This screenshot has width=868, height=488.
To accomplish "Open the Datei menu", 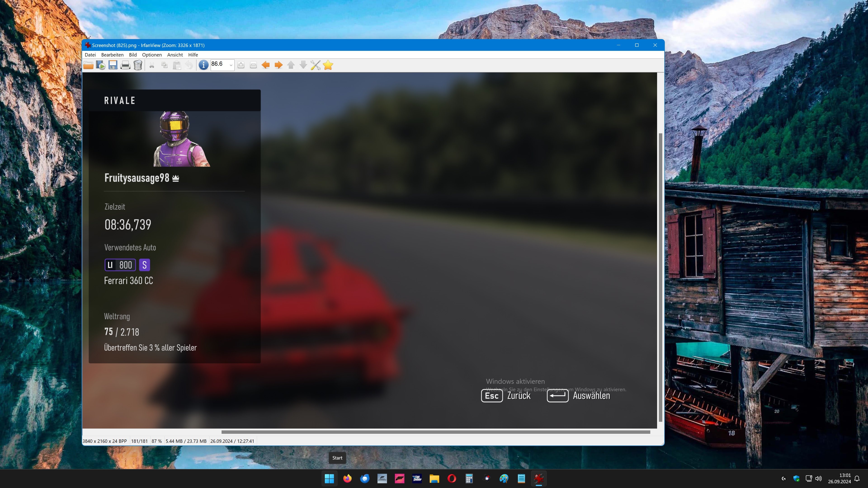I will coord(90,54).
